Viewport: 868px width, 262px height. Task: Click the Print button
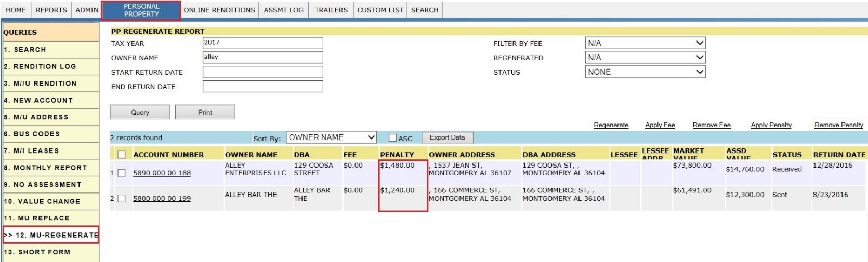[205, 112]
